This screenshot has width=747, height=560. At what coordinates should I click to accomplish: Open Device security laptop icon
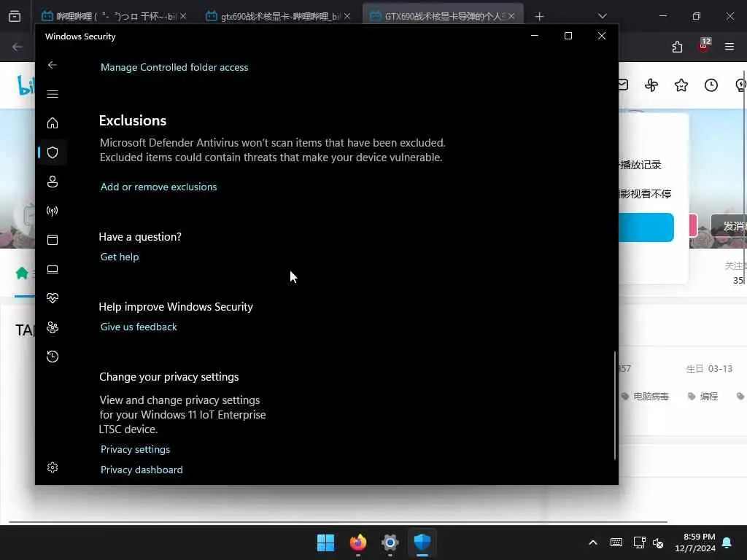[x=53, y=269]
